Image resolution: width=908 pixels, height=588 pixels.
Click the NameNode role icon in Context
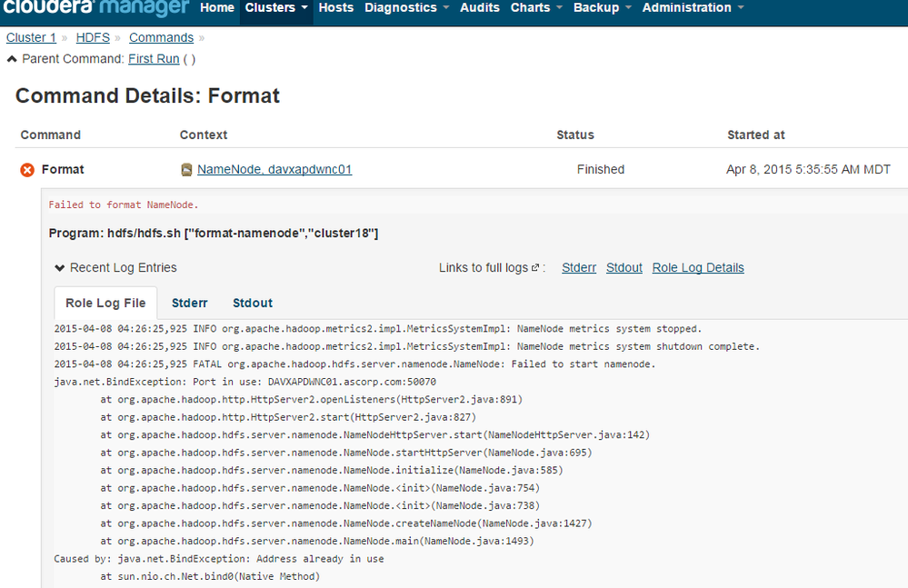click(186, 170)
